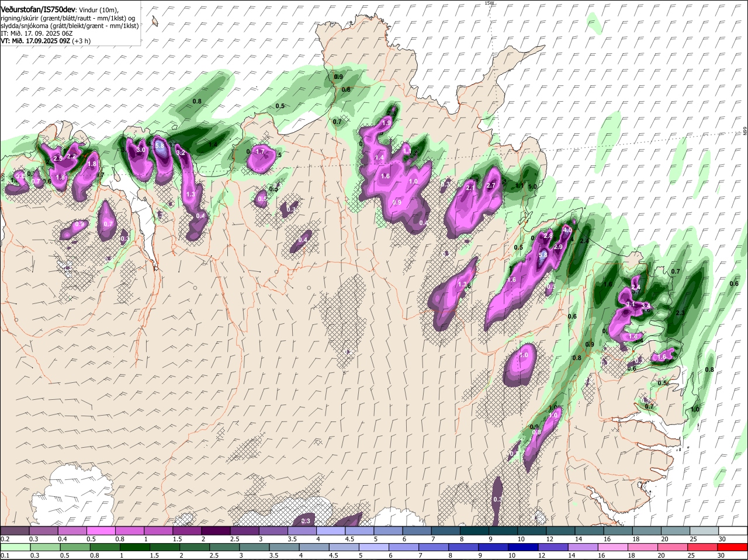Click the 2.9 precipitation value on the map
This screenshot has width=748, height=560.
coord(558,247)
